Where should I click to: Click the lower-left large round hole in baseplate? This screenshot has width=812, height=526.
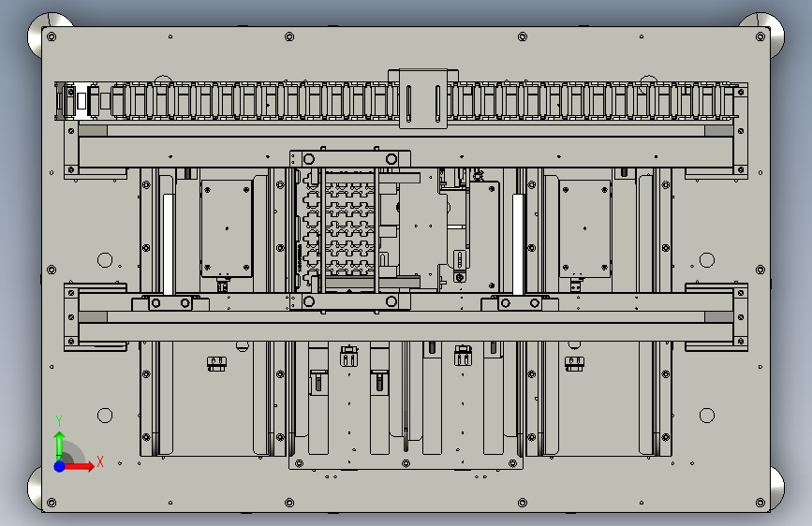(105, 416)
